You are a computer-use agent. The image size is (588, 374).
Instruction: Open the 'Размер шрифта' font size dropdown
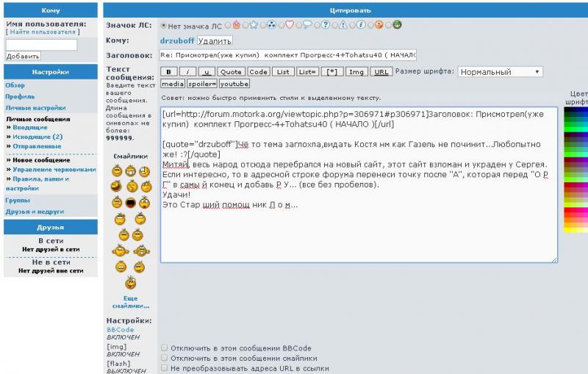500,72
